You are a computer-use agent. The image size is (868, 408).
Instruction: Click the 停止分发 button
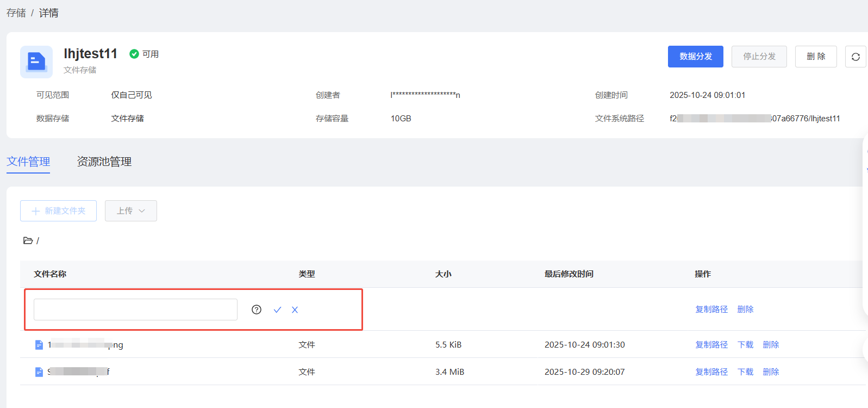[x=759, y=57]
